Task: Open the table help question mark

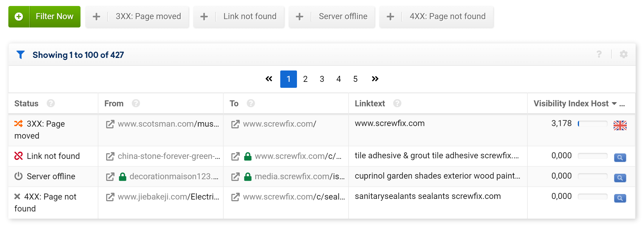Action: (x=599, y=54)
